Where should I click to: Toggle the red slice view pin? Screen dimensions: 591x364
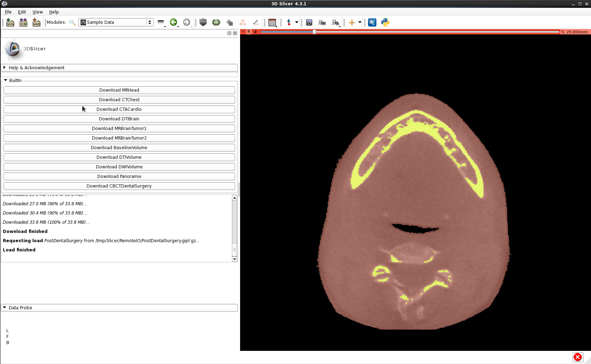pos(243,32)
